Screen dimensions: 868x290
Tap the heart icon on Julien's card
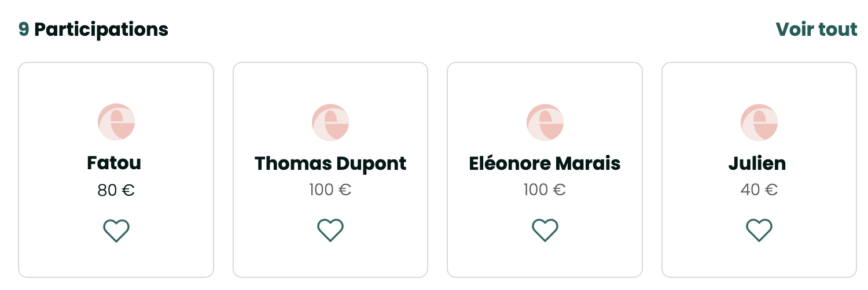759,230
